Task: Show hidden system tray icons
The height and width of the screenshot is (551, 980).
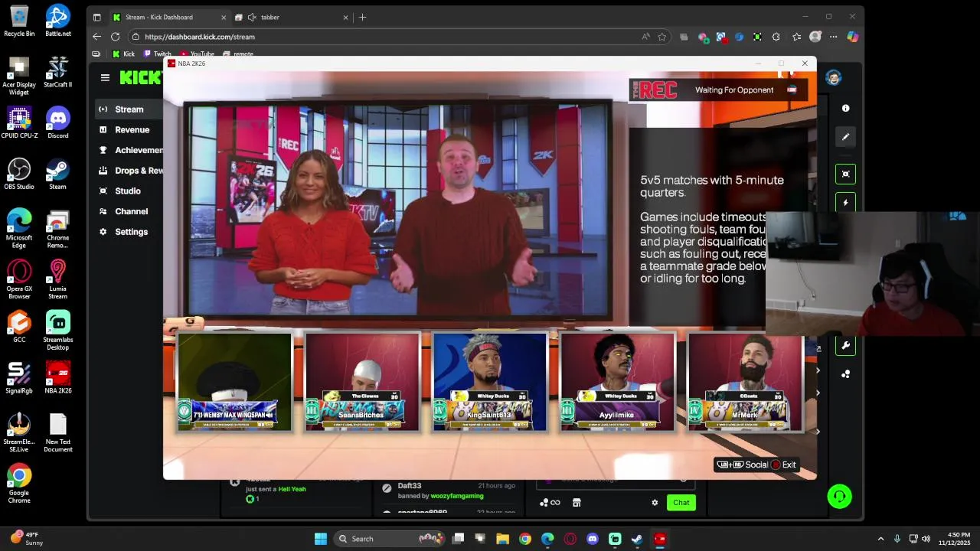Action: click(x=880, y=539)
